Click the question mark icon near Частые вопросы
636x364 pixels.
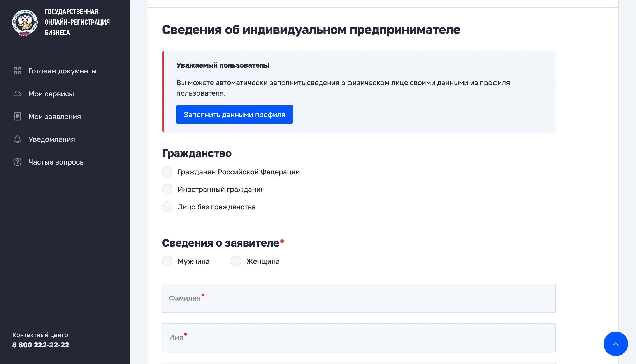coord(18,162)
